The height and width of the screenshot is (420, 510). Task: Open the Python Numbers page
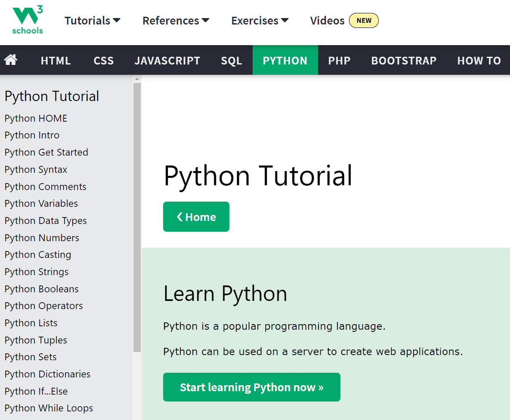42,238
